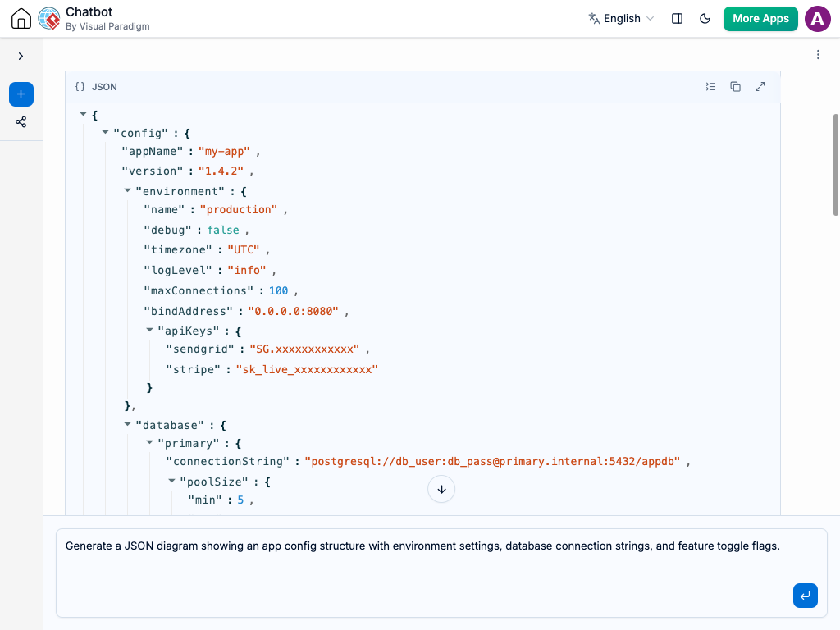Open the user avatar account menu
This screenshot has width=840, height=630.
[818, 19]
